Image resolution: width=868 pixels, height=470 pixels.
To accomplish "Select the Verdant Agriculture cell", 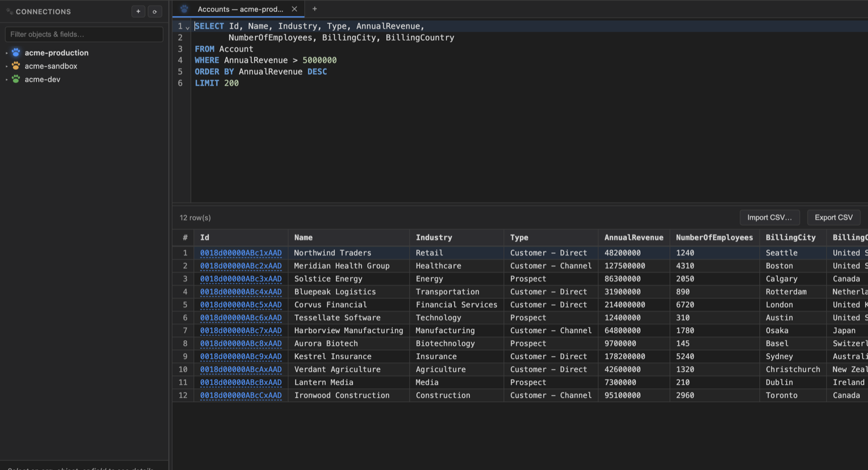I will pyautogui.click(x=349, y=370).
